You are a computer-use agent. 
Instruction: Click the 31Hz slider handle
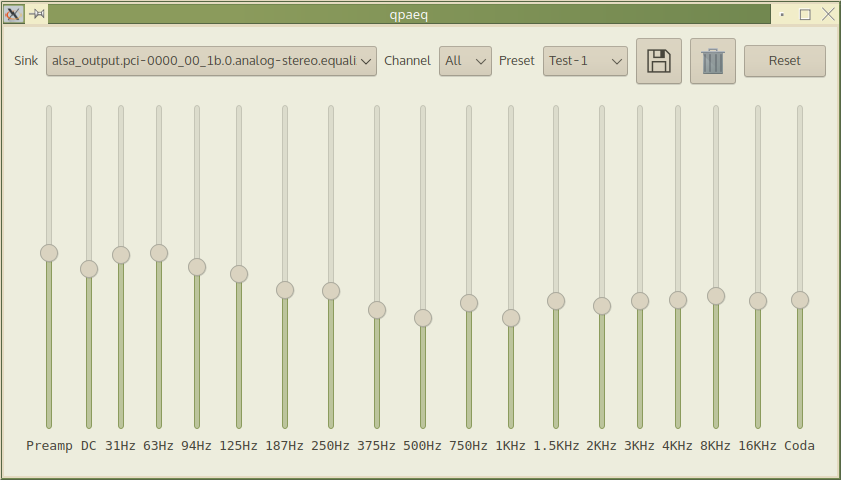121,255
